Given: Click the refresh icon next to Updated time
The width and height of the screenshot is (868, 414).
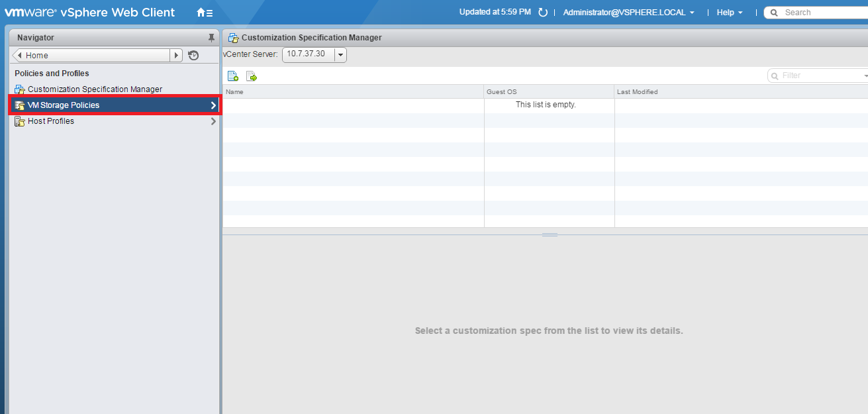Looking at the screenshot, I should 543,13.
